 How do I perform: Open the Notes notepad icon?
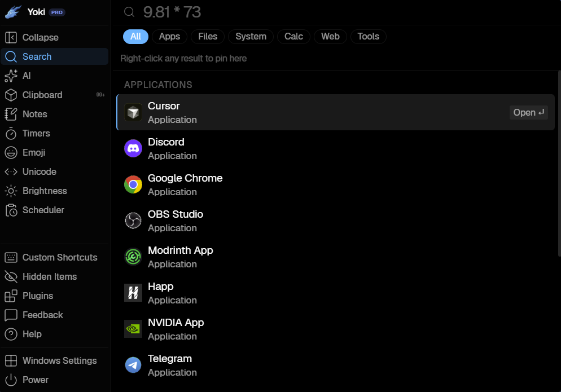11,114
